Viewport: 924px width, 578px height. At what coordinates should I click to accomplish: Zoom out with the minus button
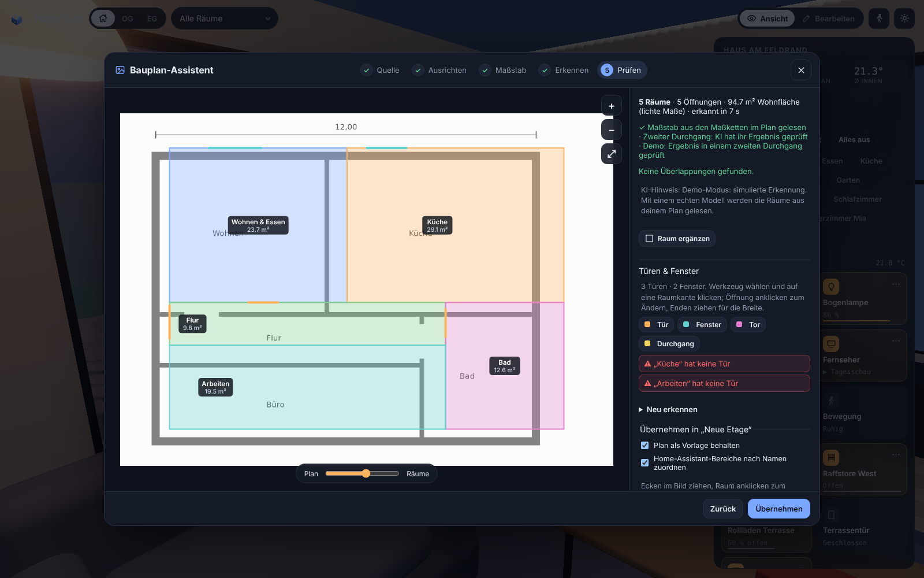pyautogui.click(x=612, y=130)
